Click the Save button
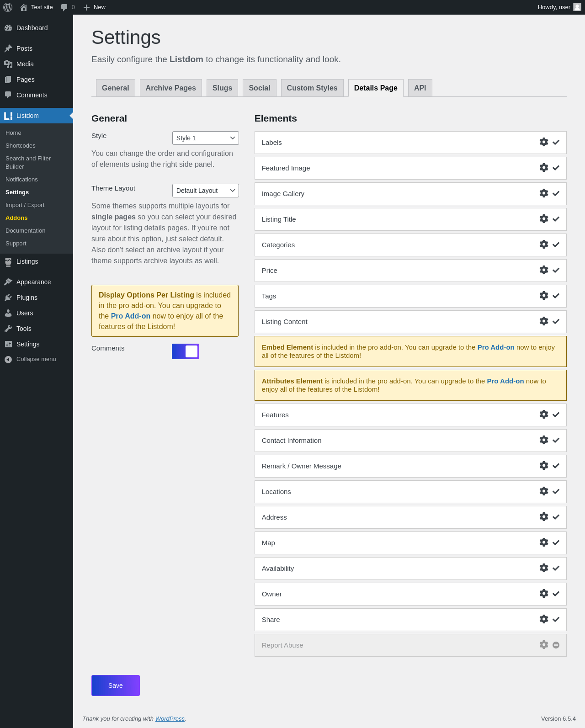This screenshot has width=585, height=728. coord(116,685)
